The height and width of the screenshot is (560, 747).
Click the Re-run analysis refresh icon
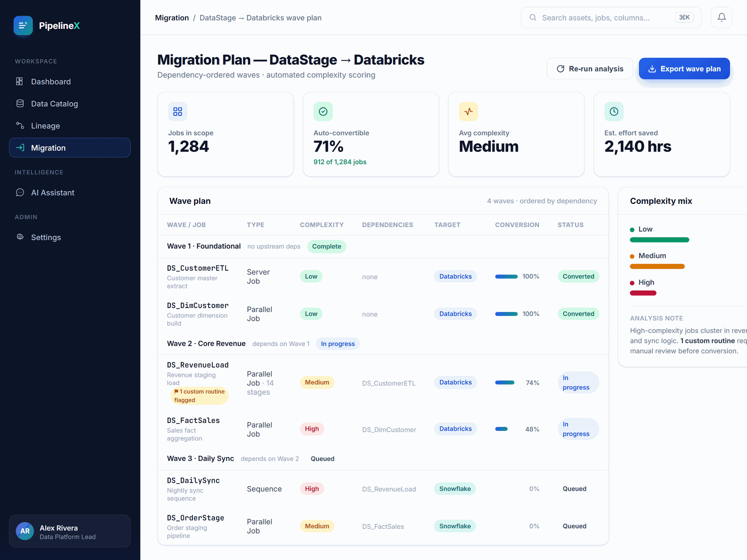click(x=560, y=68)
